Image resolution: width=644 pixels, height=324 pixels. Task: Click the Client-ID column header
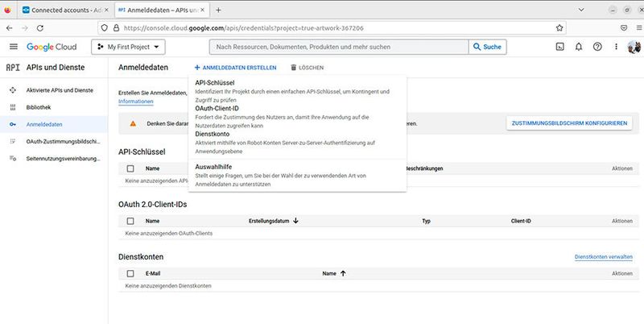[x=521, y=221]
